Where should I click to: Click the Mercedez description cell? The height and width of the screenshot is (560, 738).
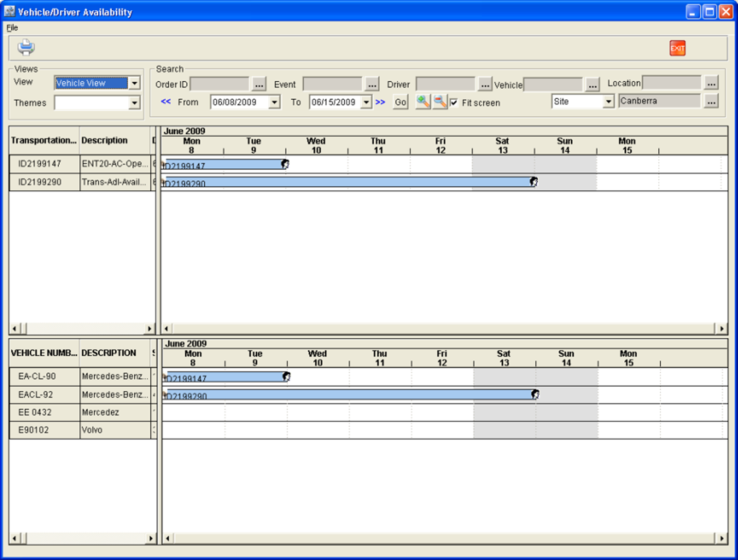pos(115,412)
